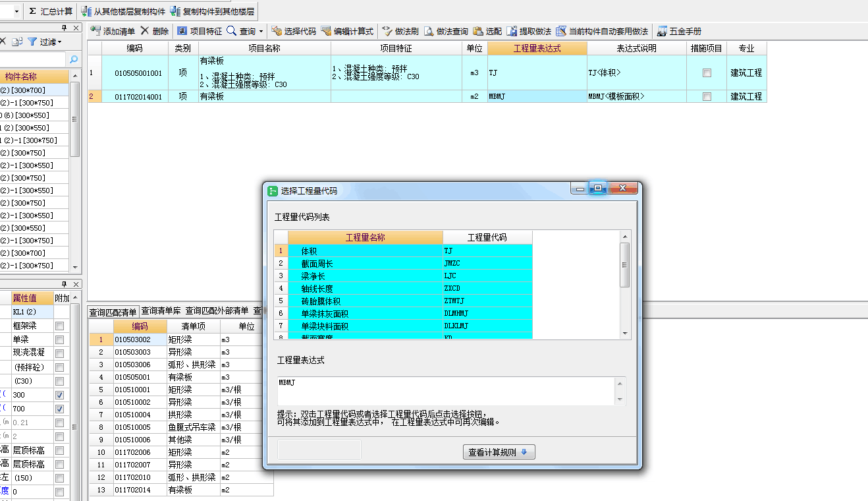Image resolution: width=868 pixels, height=501 pixels.
Task: Toggle the 附加 checkbox beside (C30)
Action: pos(60,381)
